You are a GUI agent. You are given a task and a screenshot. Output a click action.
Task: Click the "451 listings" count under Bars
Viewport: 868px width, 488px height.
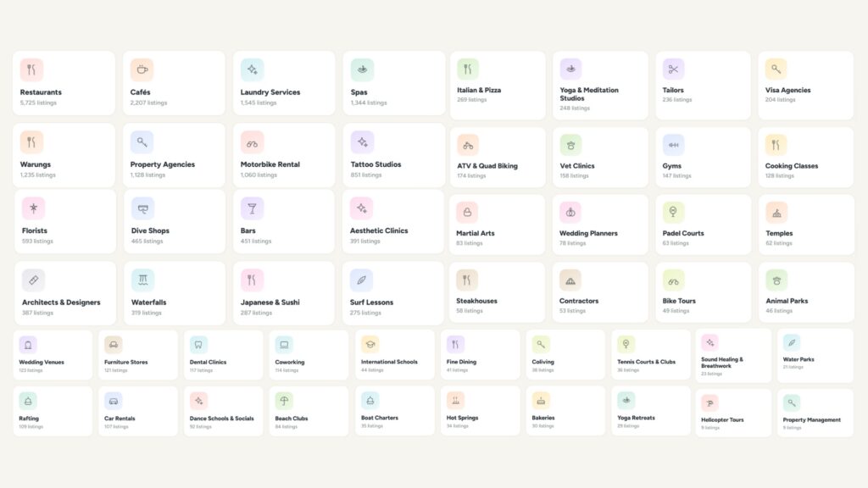[x=256, y=241]
